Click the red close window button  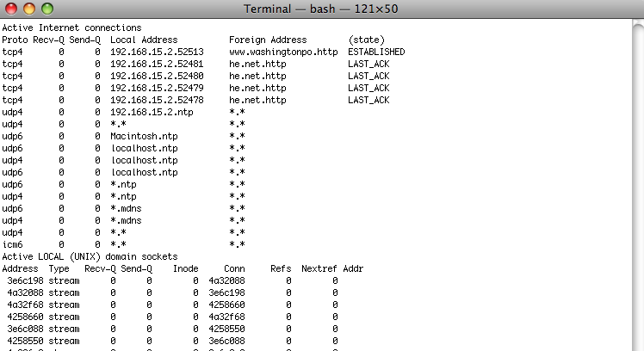pyautogui.click(x=11, y=9)
